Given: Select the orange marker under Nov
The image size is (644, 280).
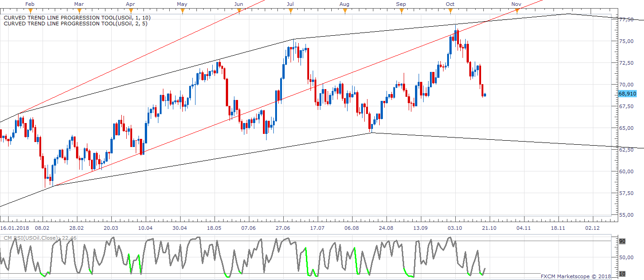Looking at the screenshot, I should (517, 11).
